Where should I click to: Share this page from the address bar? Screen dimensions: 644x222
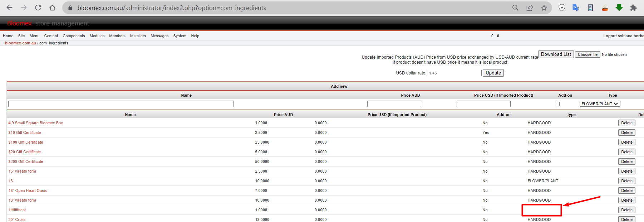[530, 8]
